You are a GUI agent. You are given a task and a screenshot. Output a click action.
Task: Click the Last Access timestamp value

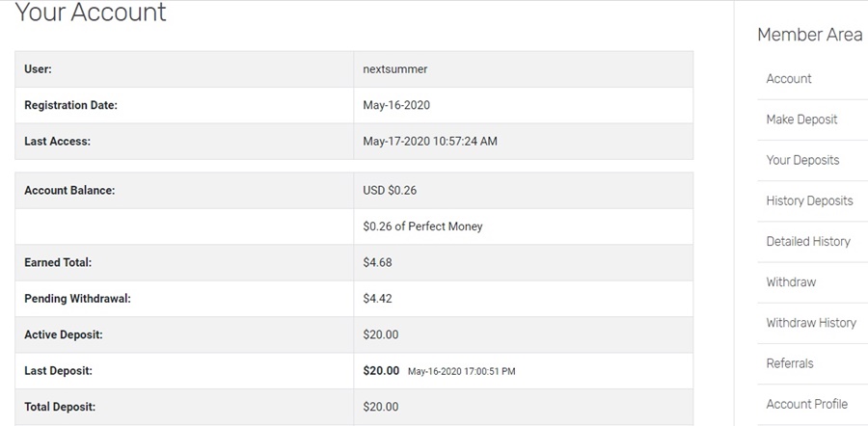coord(430,141)
